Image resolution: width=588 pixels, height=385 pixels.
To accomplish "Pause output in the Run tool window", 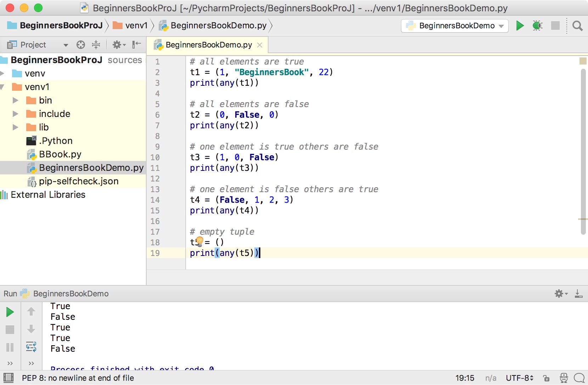I will (x=10, y=347).
